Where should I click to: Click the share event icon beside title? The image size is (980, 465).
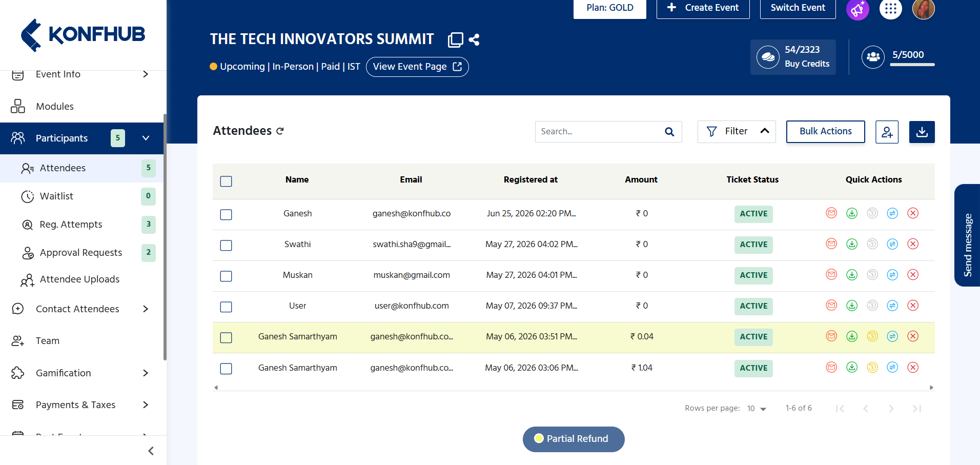point(474,39)
